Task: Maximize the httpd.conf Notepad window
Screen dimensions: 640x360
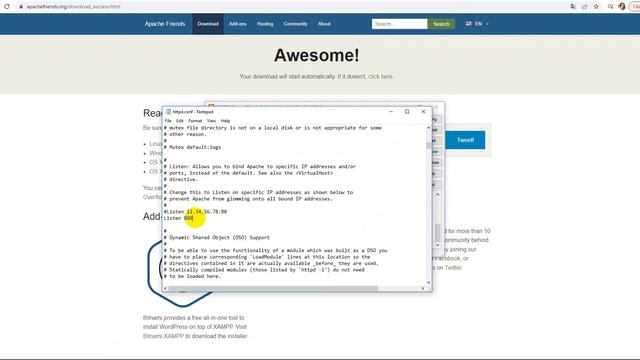Action: click(x=407, y=111)
